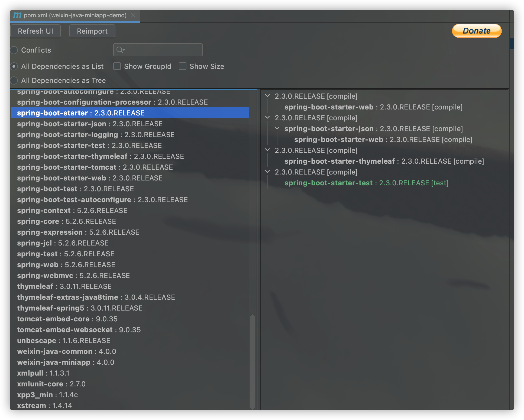Click the Donate button
The image size is (524, 420).
click(x=476, y=31)
